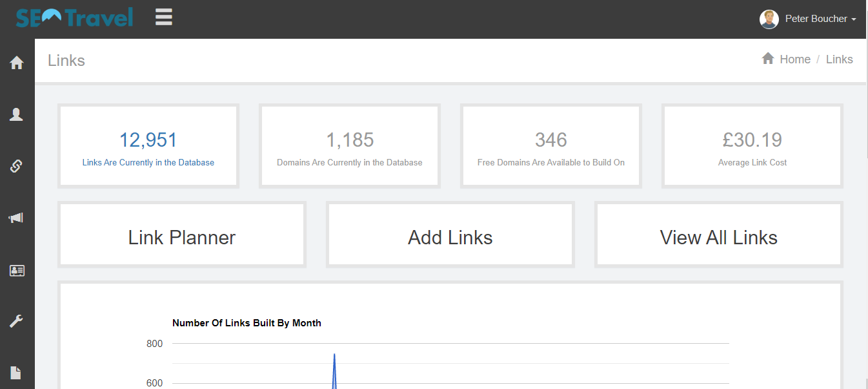Click the 12,951 links in database card
The width and height of the screenshot is (868, 389).
pos(148,147)
